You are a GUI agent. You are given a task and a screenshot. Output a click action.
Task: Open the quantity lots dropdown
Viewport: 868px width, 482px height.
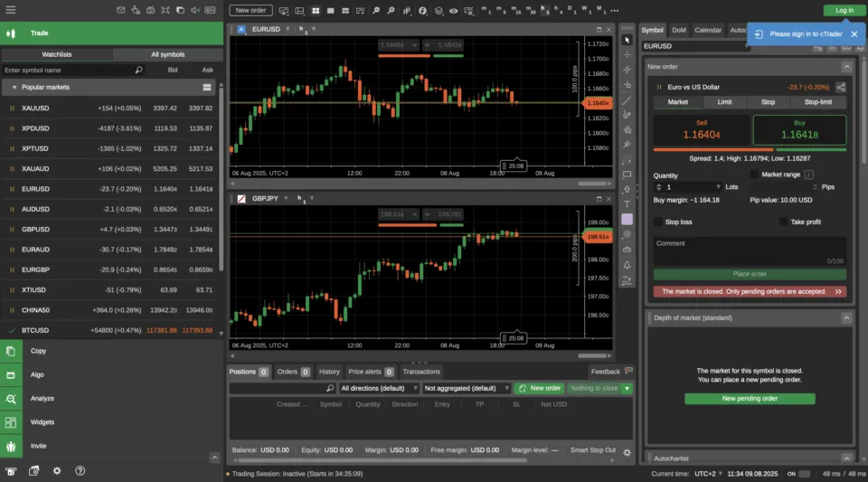(x=718, y=187)
